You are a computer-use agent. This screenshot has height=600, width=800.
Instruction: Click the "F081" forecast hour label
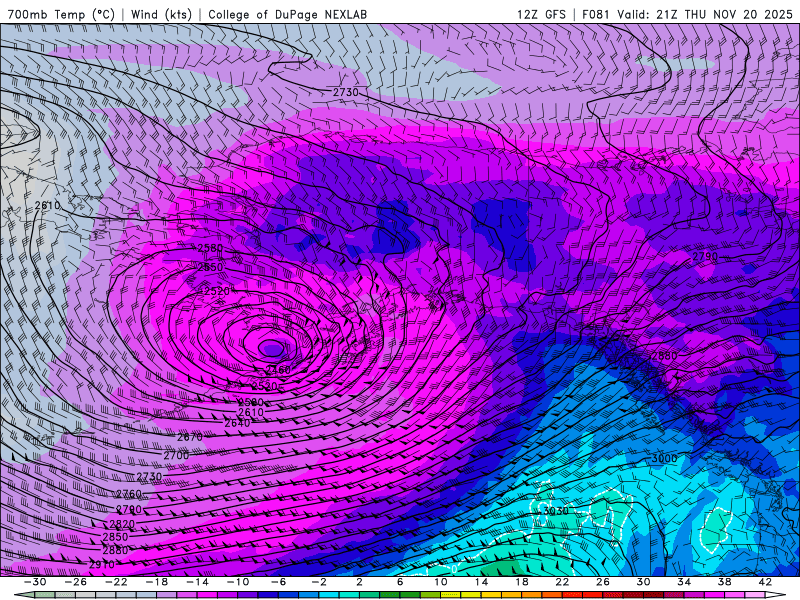click(596, 14)
